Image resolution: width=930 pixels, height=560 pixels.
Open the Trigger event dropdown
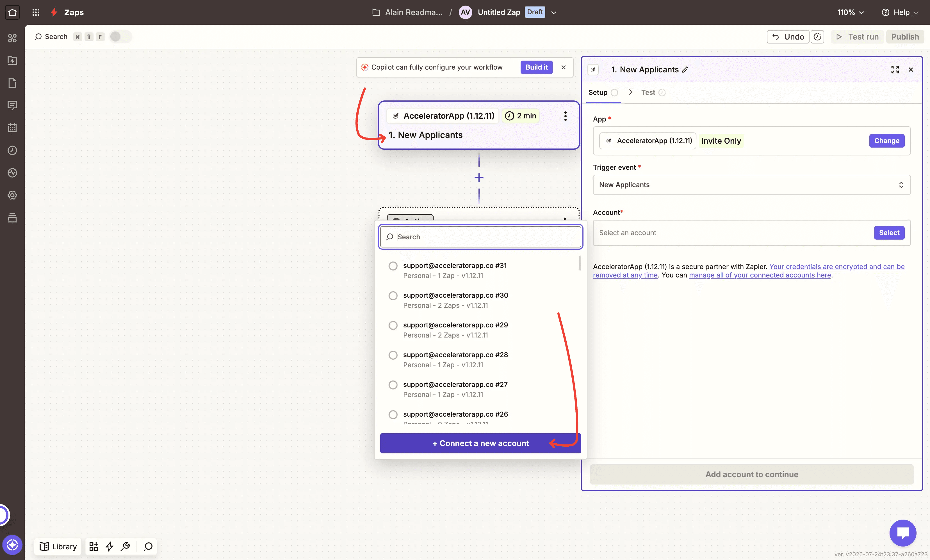click(751, 185)
